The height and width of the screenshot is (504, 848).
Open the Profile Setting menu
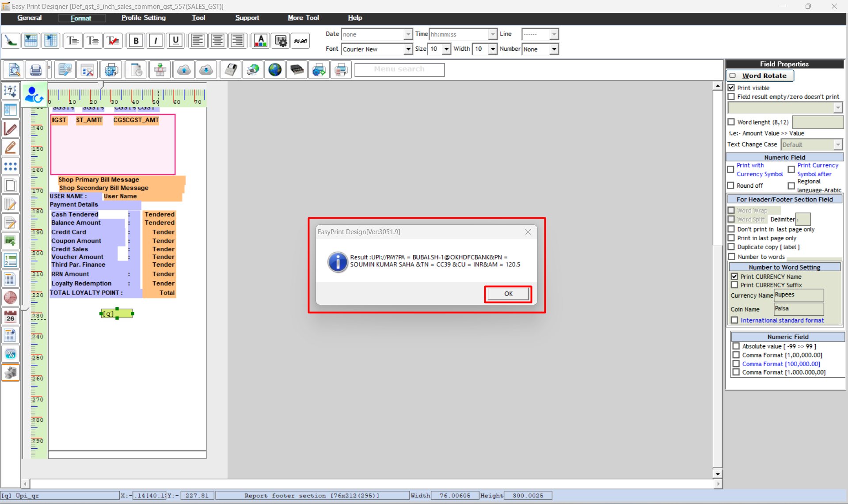pyautogui.click(x=143, y=18)
